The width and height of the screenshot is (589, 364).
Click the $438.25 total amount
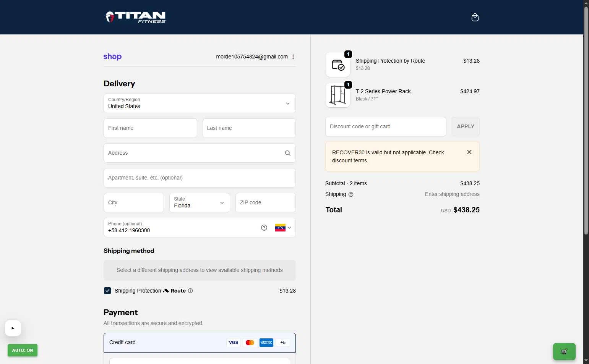point(466,210)
